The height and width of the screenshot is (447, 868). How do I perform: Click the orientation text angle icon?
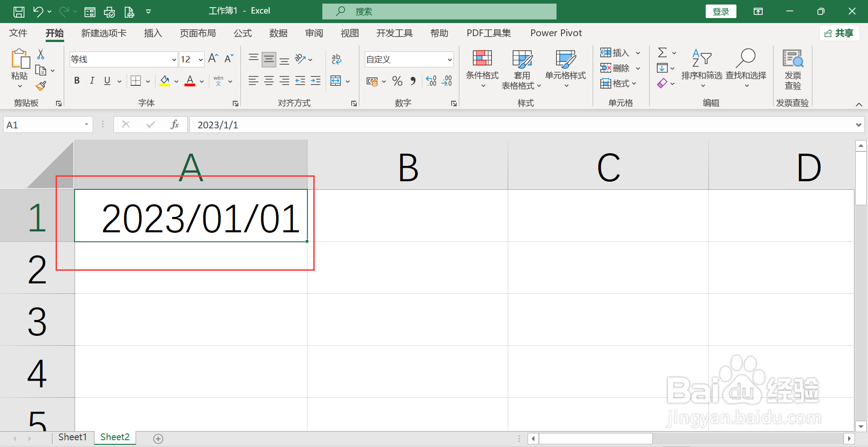coord(300,59)
